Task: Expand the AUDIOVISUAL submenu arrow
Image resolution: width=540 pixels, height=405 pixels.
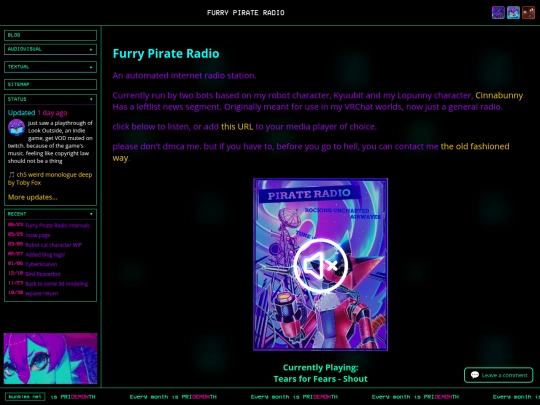Action: (91, 50)
